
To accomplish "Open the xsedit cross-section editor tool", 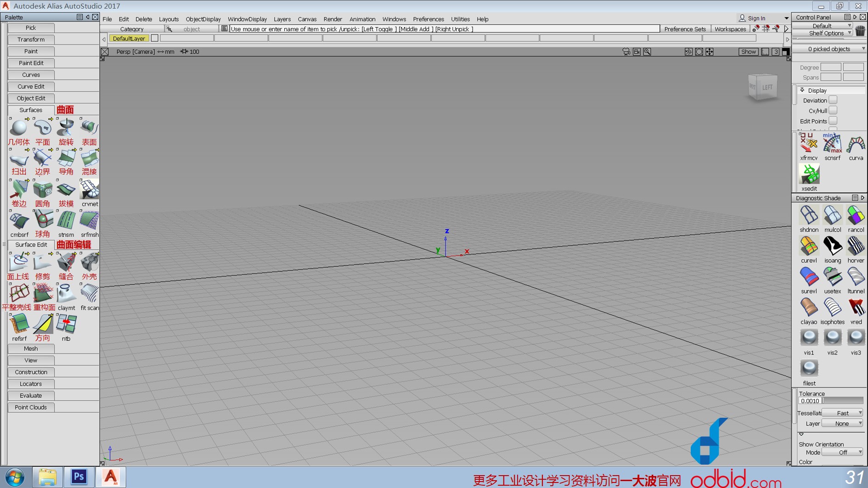I will 809,174.
